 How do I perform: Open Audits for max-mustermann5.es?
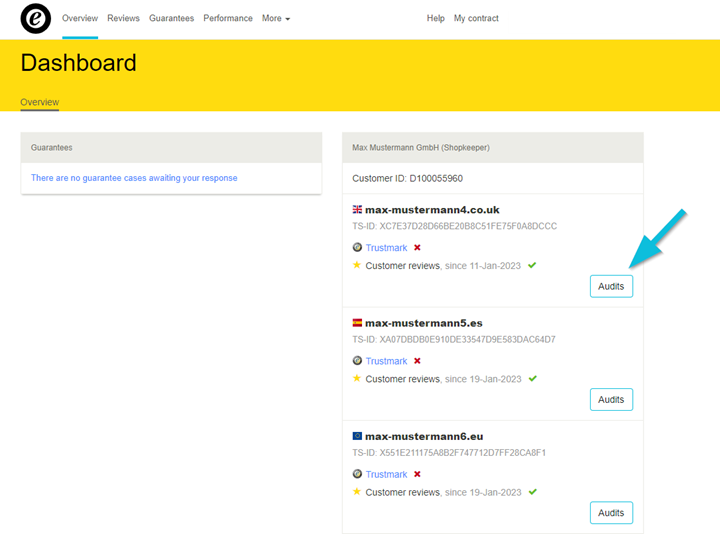tap(611, 399)
